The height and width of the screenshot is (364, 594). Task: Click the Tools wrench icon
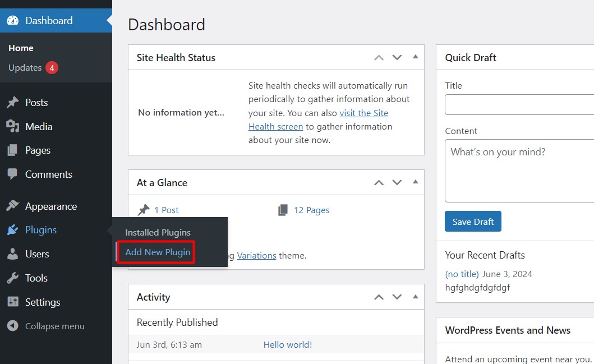coord(12,278)
